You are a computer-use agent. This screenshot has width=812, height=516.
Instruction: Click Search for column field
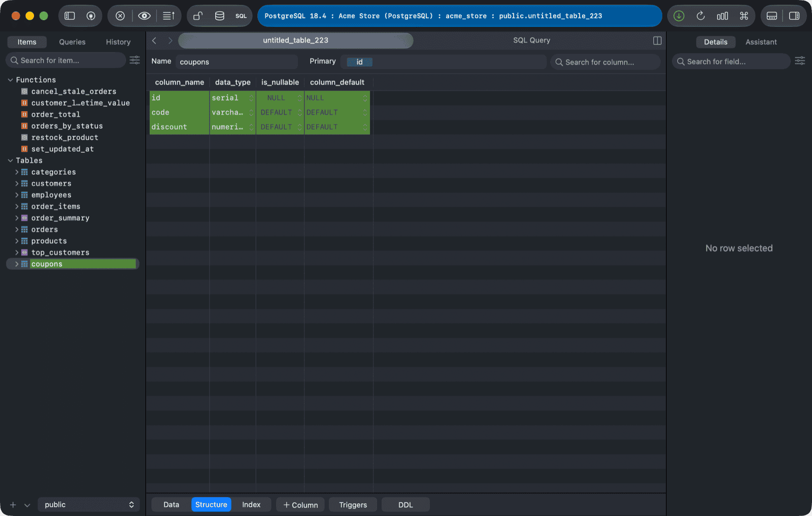605,62
